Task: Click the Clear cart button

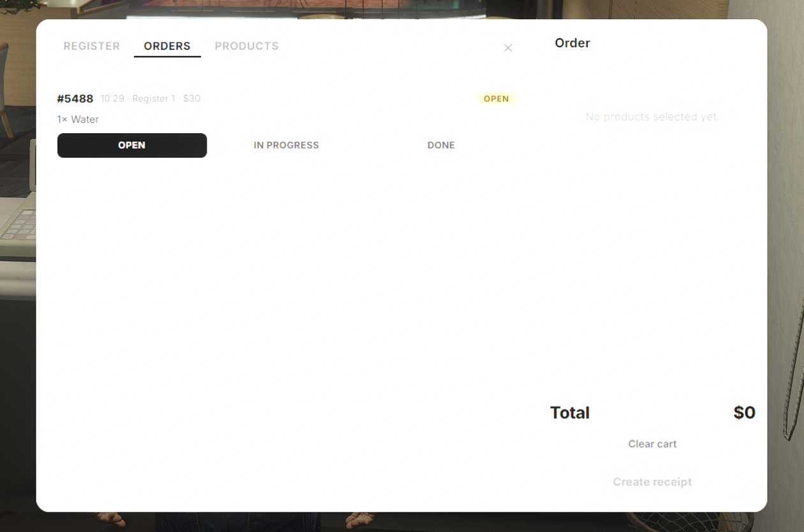Action: point(652,444)
